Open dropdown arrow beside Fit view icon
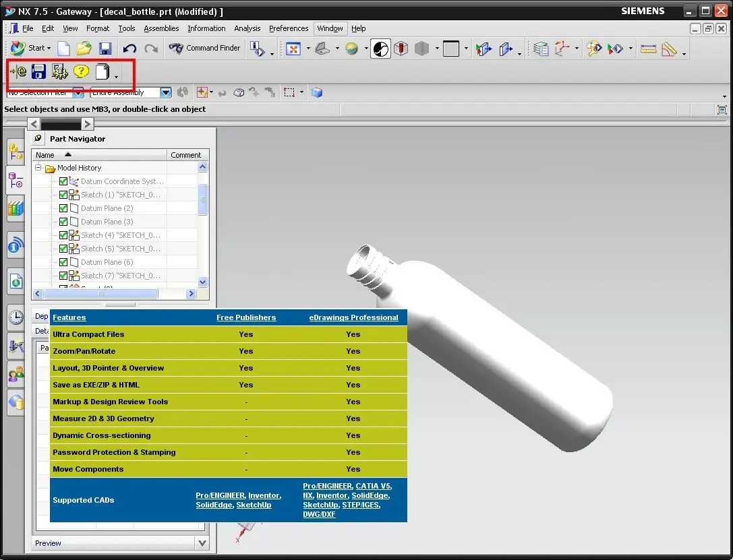 coord(308,48)
